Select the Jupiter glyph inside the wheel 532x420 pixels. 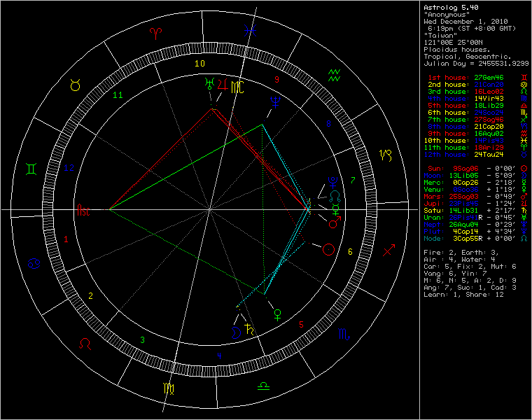tap(223, 84)
